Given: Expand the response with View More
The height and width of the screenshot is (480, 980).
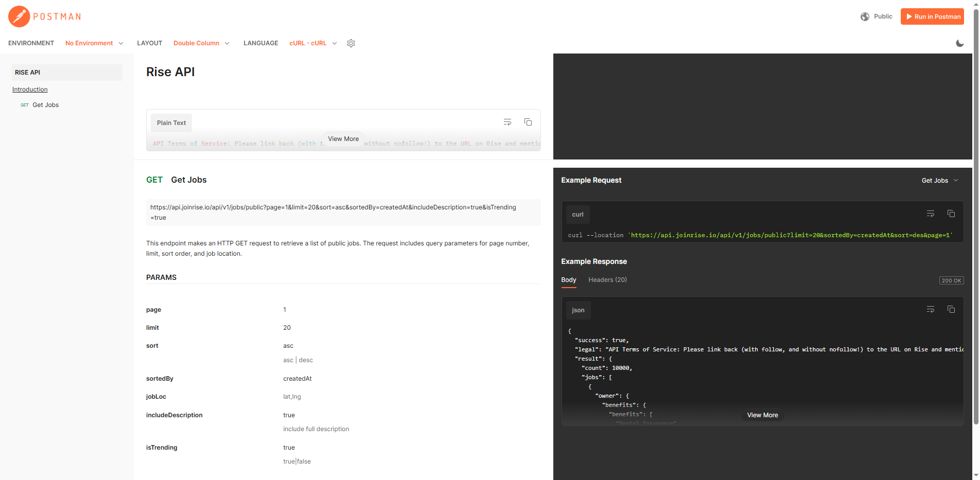Looking at the screenshot, I should click(762, 415).
